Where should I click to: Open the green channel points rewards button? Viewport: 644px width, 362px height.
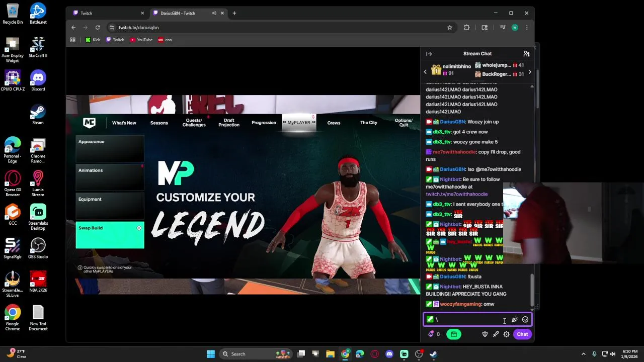(453, 334)
